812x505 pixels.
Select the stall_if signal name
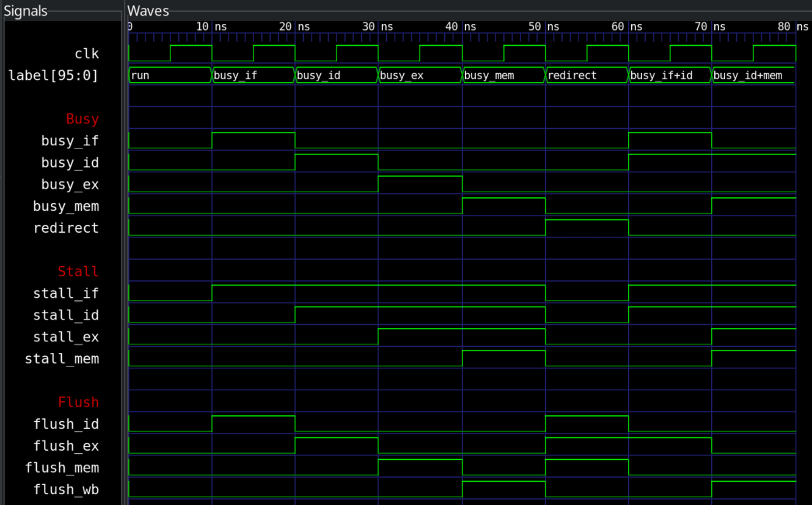point(66,294)
